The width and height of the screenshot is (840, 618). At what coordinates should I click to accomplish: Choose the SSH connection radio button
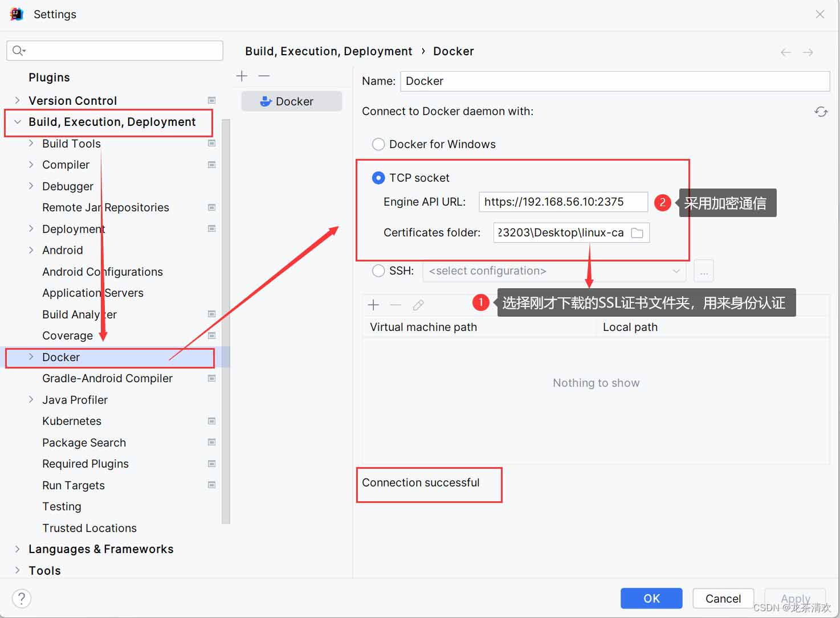(x=378, y=271)
